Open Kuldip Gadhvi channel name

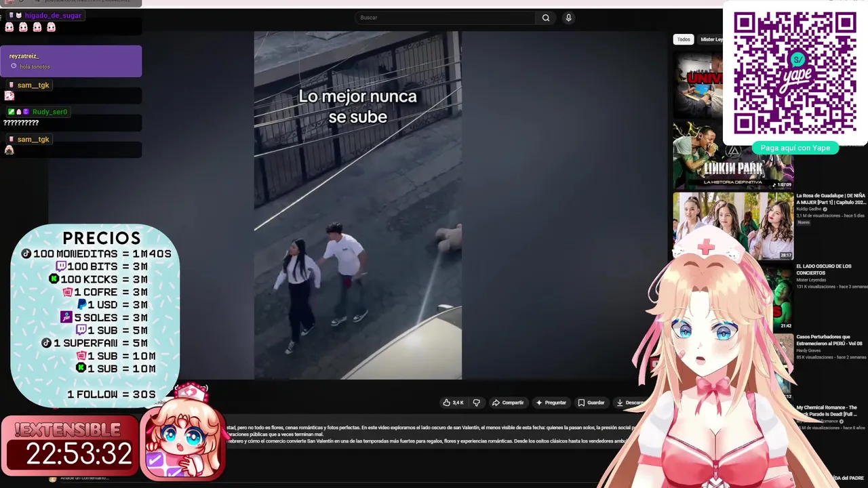coord(809,209)
